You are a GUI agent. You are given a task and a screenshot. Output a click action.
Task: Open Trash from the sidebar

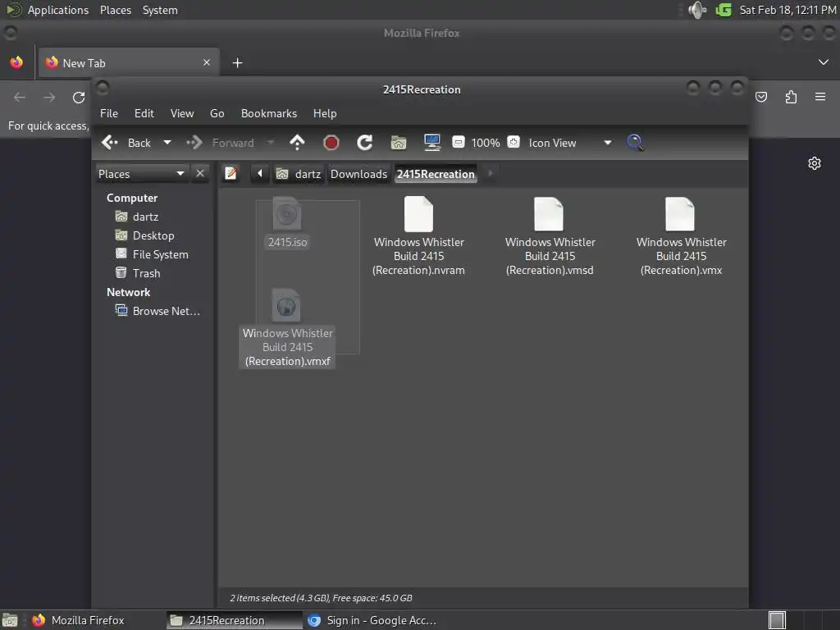pos(138,273)
